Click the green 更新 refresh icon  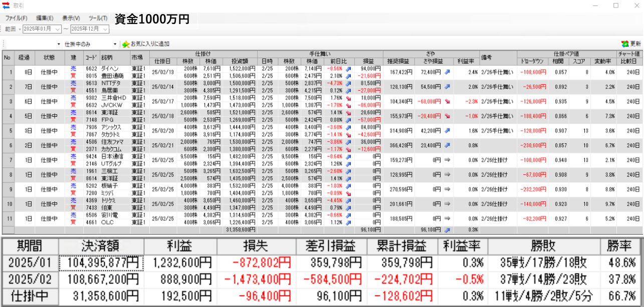pyautogui.click(x=624, y=44)
